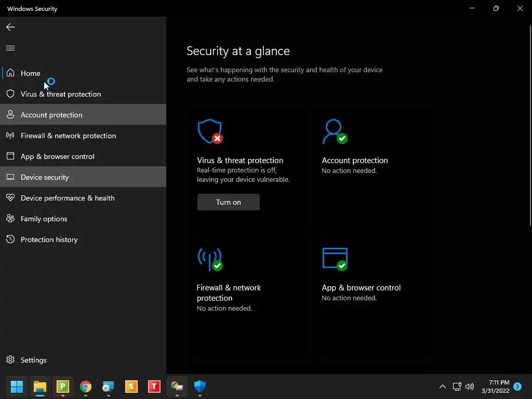This screenshot has height=399, width=532.
Task: Open Account protection in the sidebar
Action: (x=83, y=115)
